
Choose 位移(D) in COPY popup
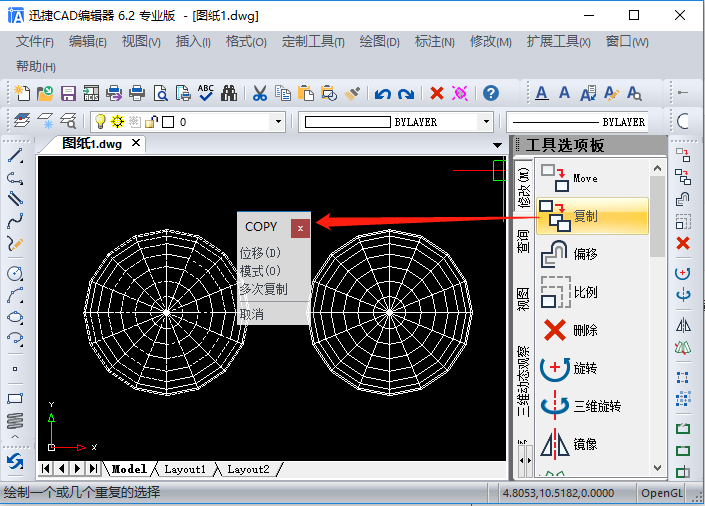coord(260,253)
